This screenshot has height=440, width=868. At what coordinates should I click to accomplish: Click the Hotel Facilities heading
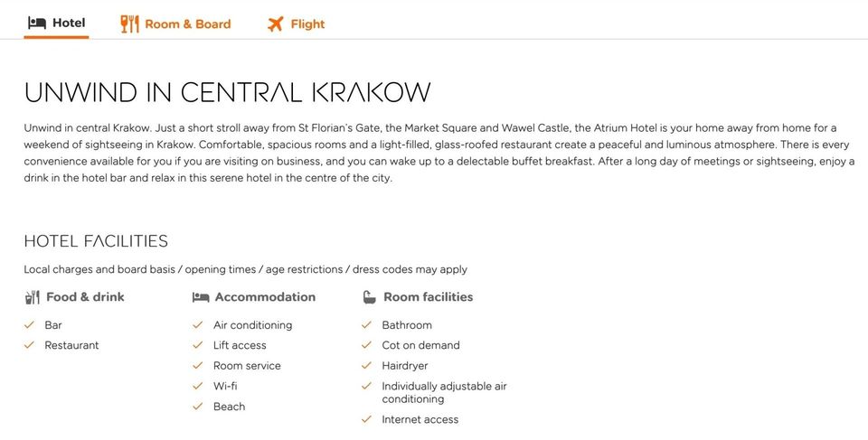[x=96, y=241]
